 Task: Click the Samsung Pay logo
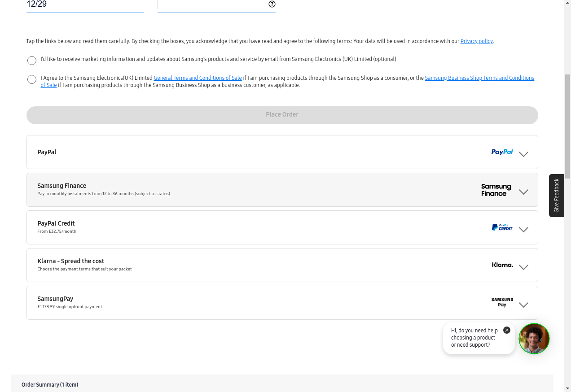pos(502,302)
